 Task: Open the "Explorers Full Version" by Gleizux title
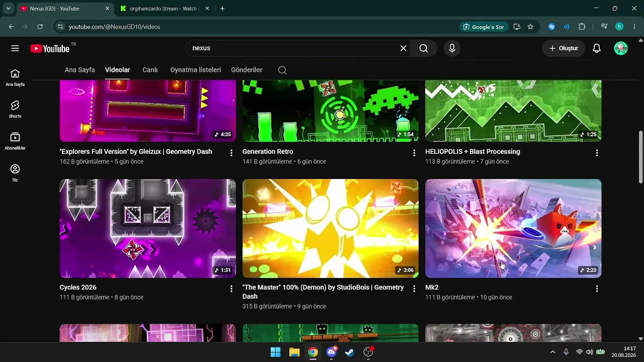[x=136, y=152]
